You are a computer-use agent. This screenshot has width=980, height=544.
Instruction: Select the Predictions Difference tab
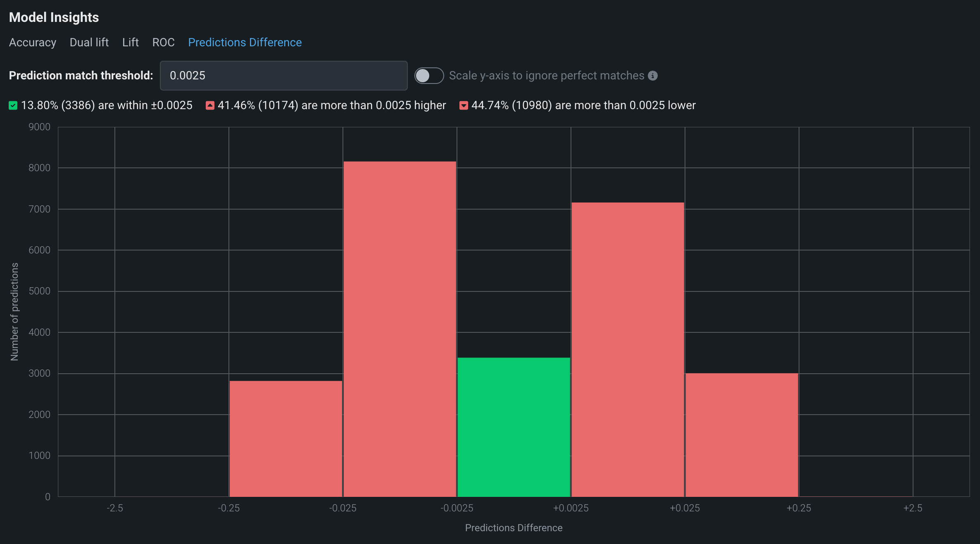[x=245, y=43]
